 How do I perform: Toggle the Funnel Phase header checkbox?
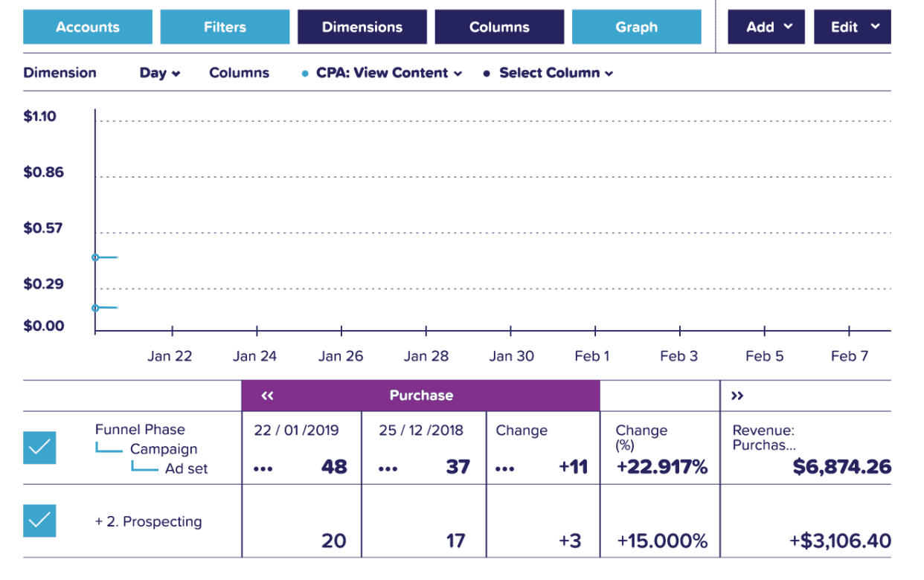(39, 448)
